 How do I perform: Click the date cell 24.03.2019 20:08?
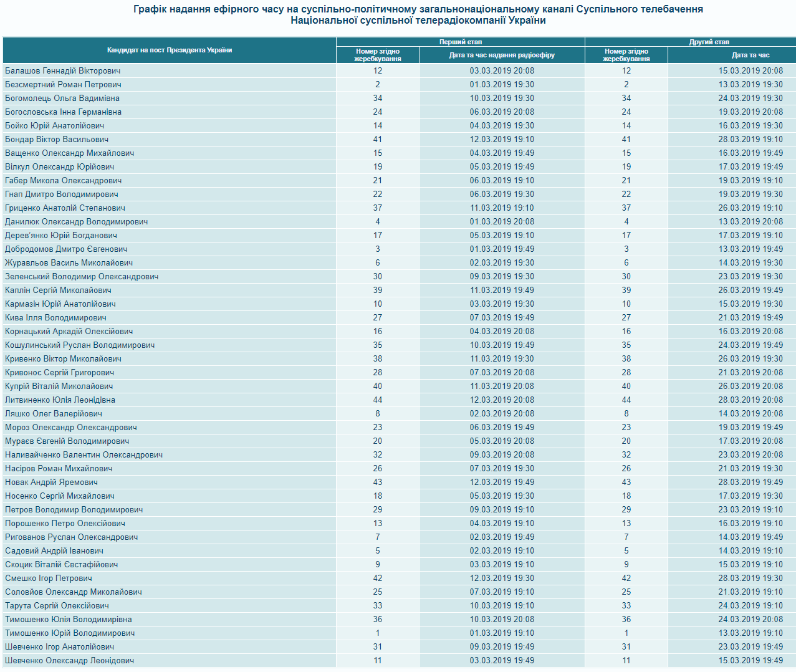point(750,619)
